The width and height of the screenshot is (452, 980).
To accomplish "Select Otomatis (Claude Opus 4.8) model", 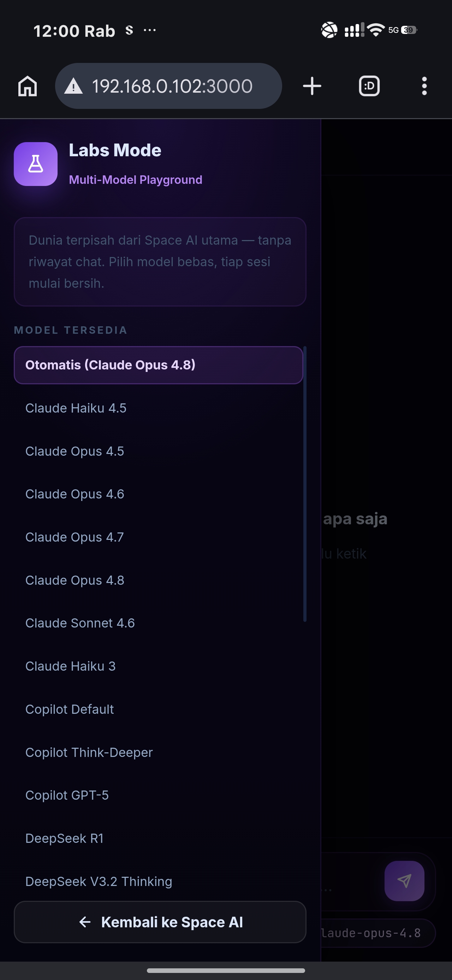I will click(x=158, y=365).
